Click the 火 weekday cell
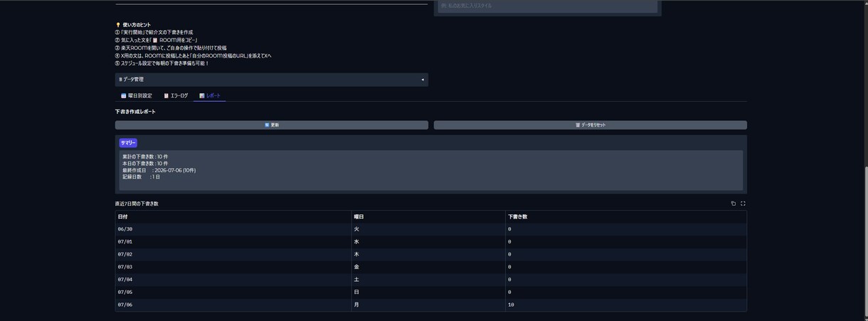 428,229
